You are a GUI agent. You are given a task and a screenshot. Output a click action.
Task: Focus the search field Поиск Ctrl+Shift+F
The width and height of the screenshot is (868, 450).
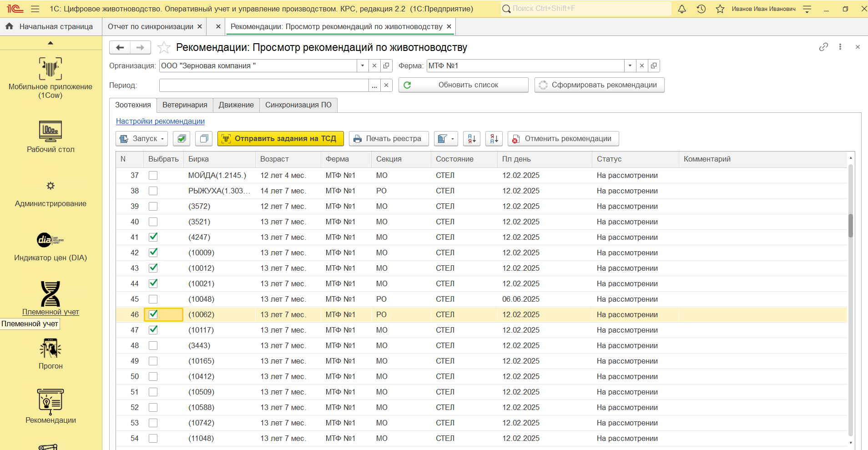[586, 9]
